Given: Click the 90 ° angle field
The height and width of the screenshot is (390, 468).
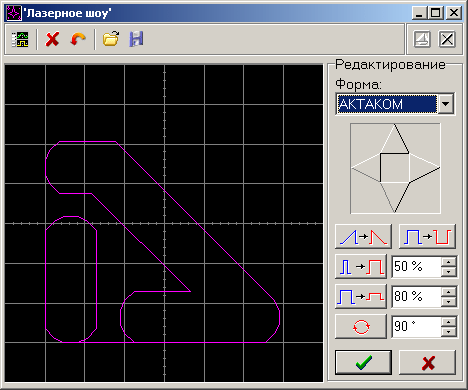Looking at the screenshot, I should pos(416,326).
